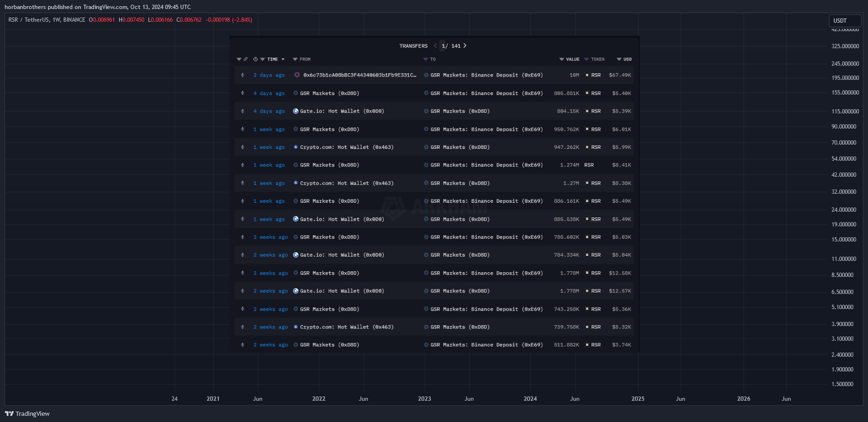
Task: Click Crypto.com logo in the 739.758K row
Action: [x=296, y=327]
